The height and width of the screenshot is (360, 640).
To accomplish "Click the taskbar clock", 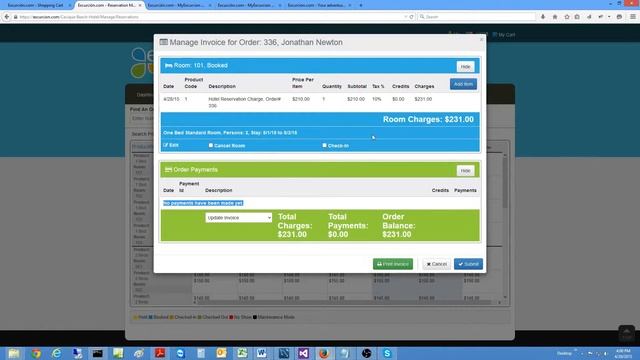I will pos(623,353).
